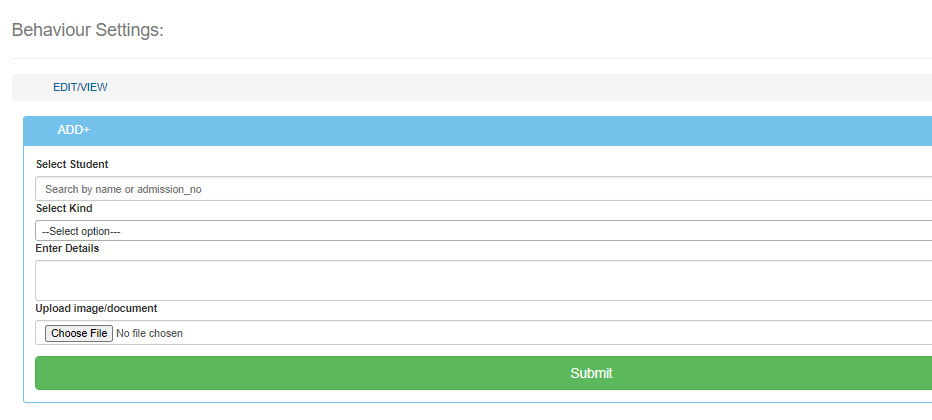The width and height of the screenshot is (932, 420).
Task: Click the Enter Details label
Action: click(x=67, y=248)
